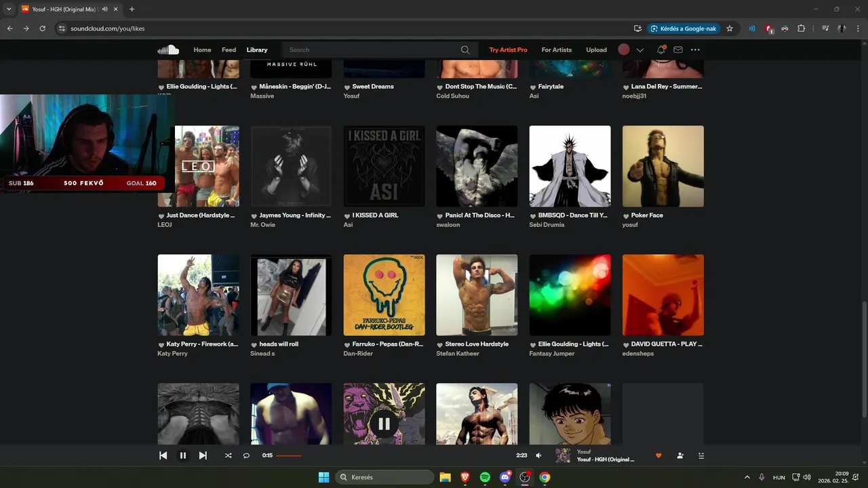
Task: Click the now-playing artwork in player bar
Action: 563,455
